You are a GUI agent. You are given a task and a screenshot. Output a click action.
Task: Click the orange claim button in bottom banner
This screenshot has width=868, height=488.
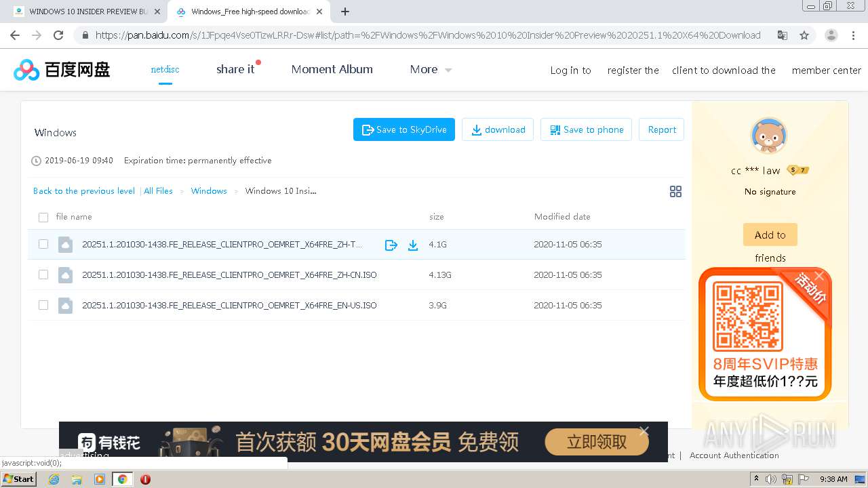point(597,443)
